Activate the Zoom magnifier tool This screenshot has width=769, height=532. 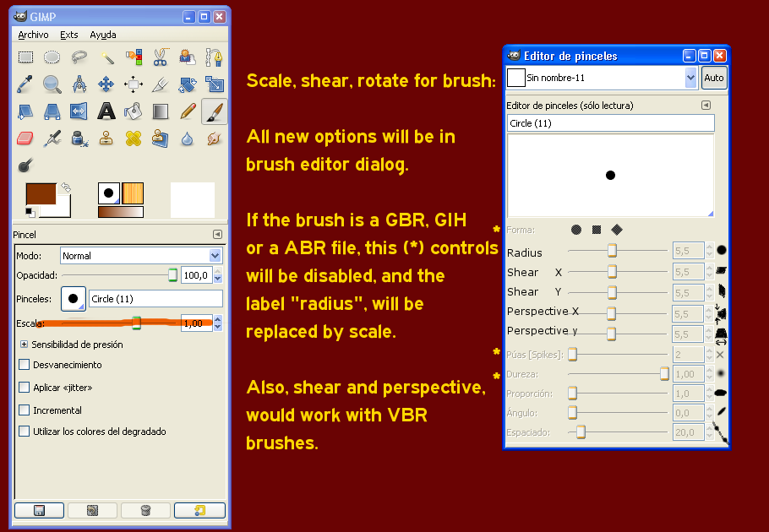click(52, 83)
